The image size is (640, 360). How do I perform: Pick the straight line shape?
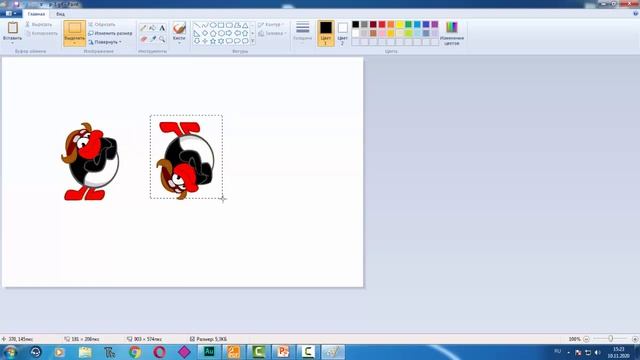(x=197, y=25)
